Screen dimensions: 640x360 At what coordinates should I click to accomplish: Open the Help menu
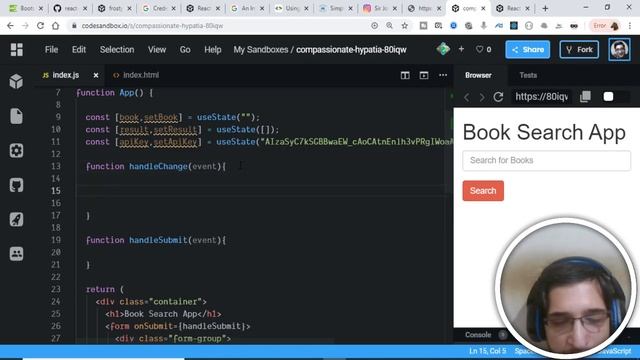[213, 49]
